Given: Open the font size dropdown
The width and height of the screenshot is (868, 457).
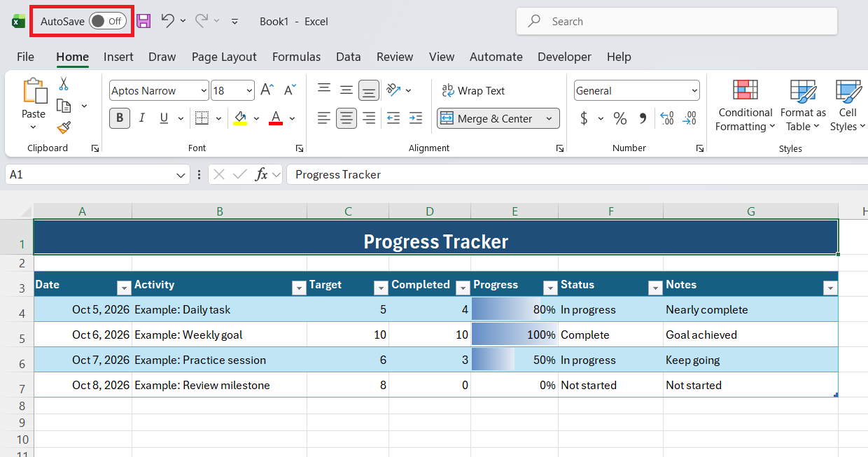Looking at the screenshot, I should (250, 91).
